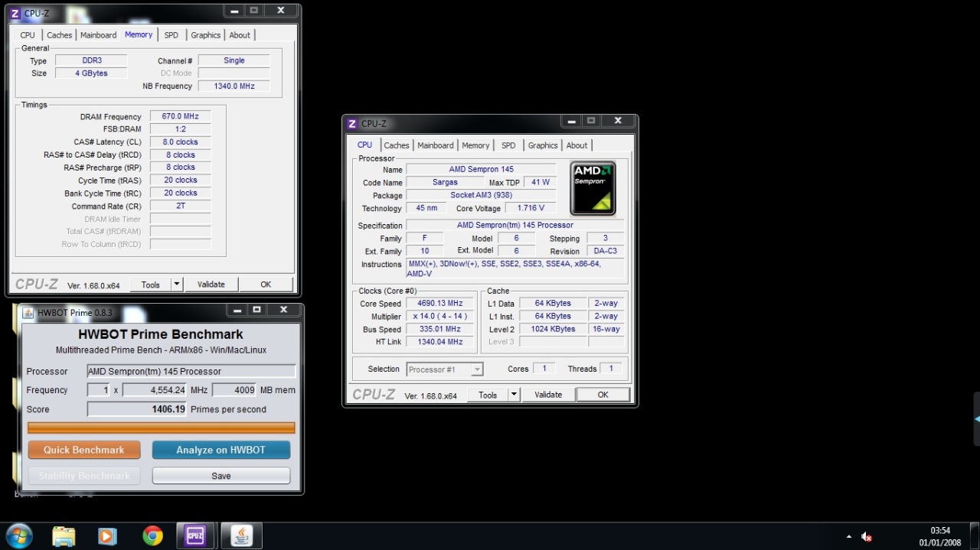Viewport: 980px width, 550px height.
Task: Click the CAS# Latency 8.0 clocks value
Action: [x=181, y=142]
